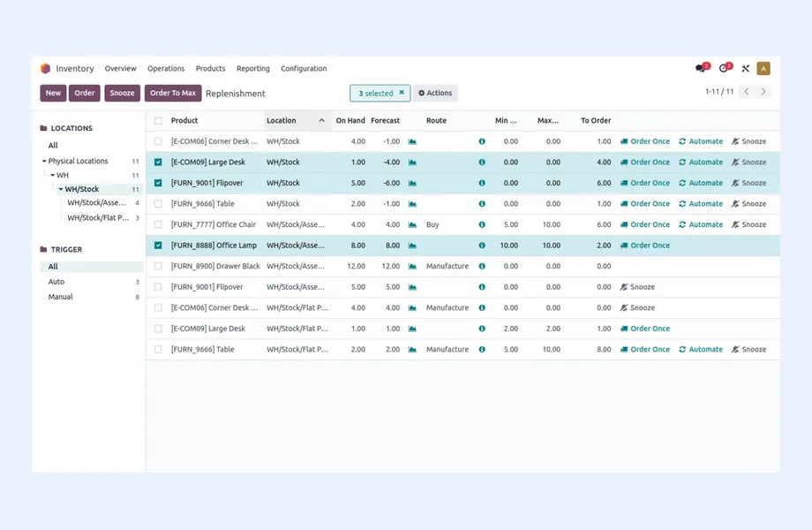This screenshot has width=812, height=530.
Task: Open forecast graph for Table Flat P row
Action: [412, 349]
